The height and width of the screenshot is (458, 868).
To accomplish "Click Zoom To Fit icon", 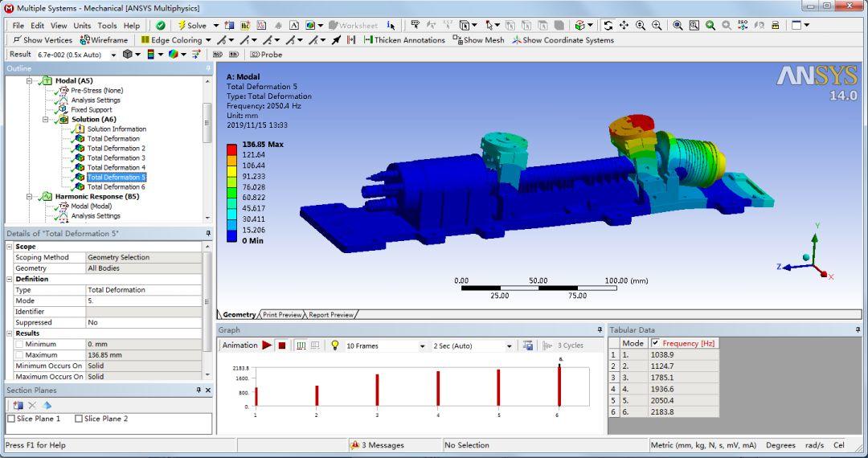I will (x=678, y=26).
